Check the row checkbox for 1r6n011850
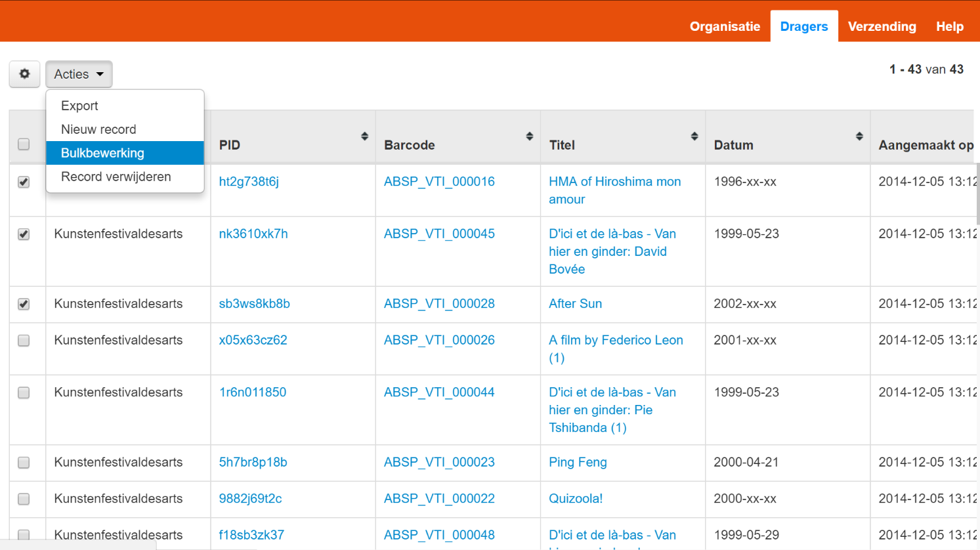The width and height of the screenshot is (980, 550). click(x=24, y=392)
